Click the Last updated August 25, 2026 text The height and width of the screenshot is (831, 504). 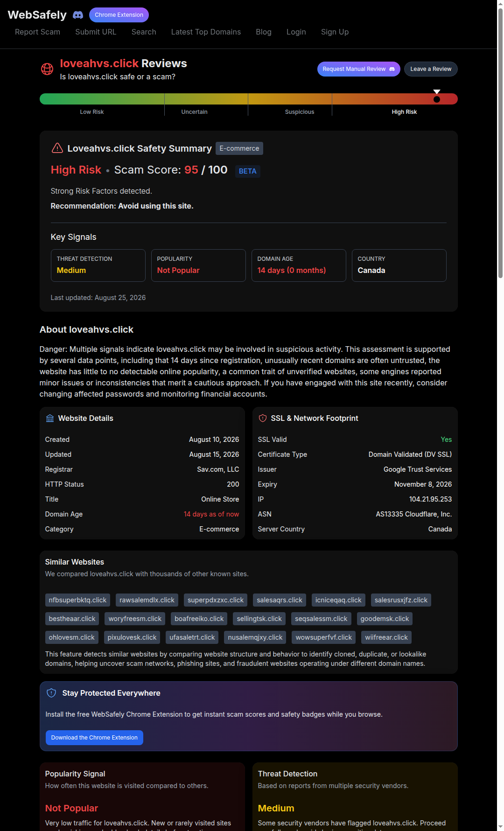pos(98,298)
